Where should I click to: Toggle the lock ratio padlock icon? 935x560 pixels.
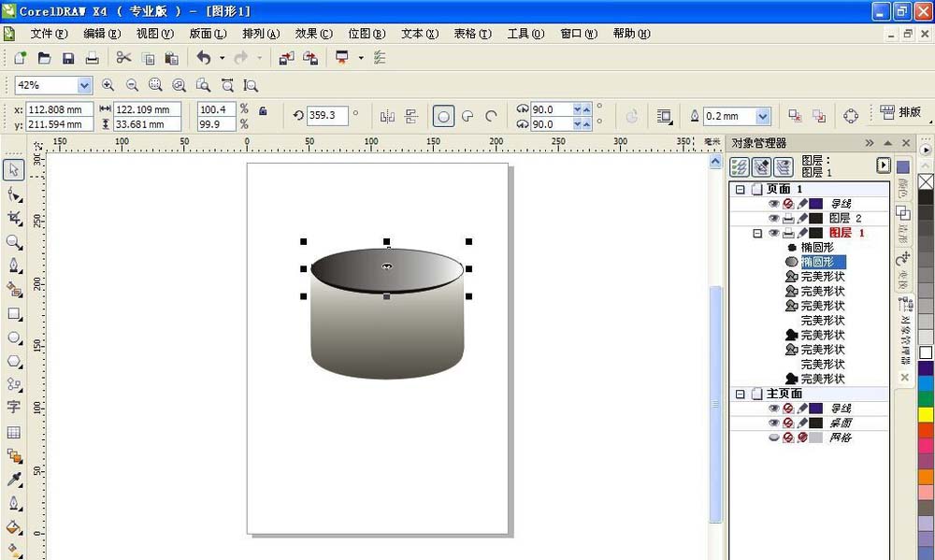(x=264, y=111)
